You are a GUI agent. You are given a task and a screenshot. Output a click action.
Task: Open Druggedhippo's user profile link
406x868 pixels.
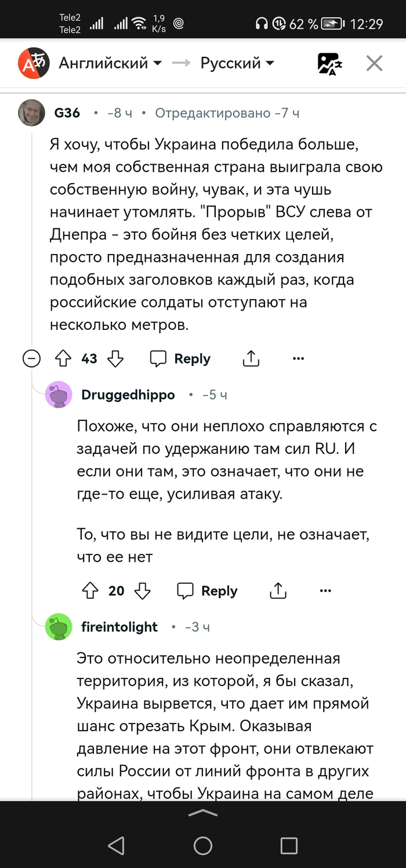pyautogui.click(x=128, y=395)
